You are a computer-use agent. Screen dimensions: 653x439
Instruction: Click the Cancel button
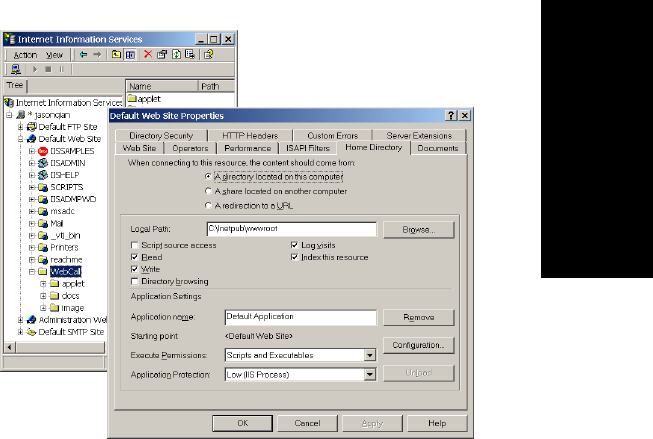[x=307, y=423]
